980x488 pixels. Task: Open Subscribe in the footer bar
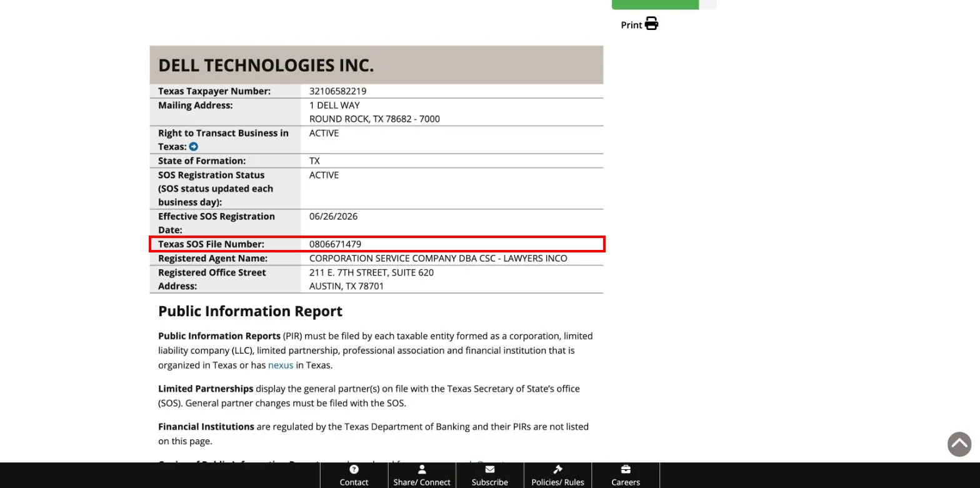pyautogui.click(x=490, y=476)
